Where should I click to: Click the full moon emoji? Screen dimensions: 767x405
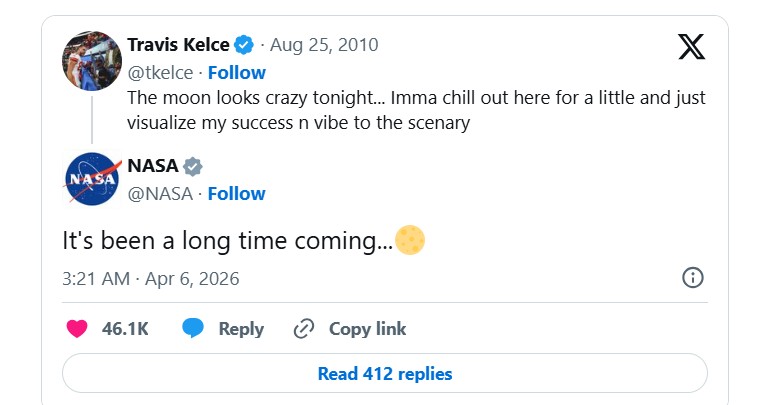tap(410, 240)
